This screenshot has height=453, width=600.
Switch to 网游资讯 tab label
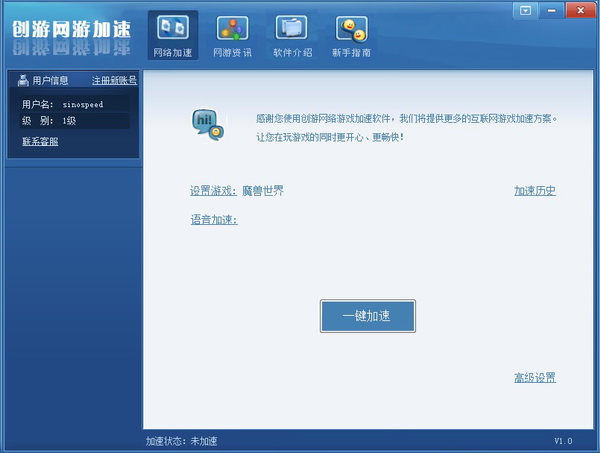(x=232, y=52)
